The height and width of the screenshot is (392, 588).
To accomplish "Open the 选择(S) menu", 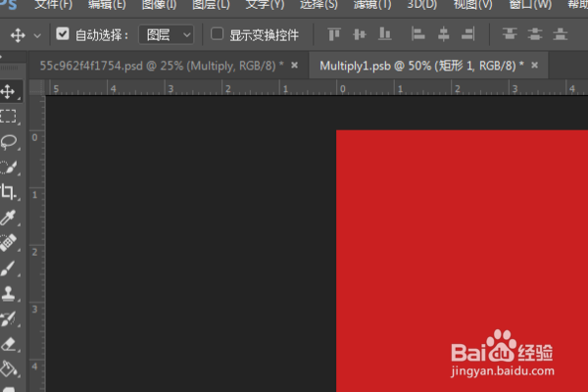I will [318, 5].
